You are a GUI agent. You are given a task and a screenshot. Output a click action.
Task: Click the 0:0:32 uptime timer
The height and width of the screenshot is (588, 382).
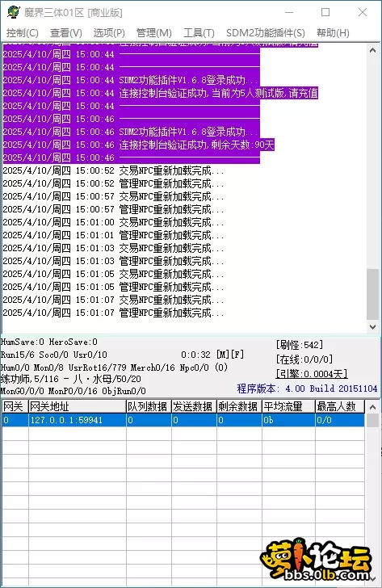tap(195, 355)
